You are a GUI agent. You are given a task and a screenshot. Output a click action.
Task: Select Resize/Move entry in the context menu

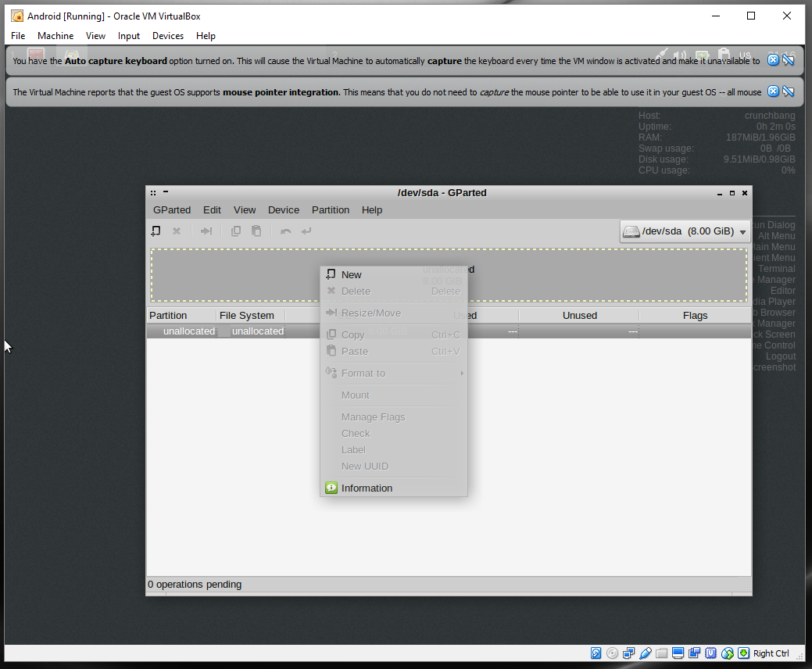click(x=394, y=313)
